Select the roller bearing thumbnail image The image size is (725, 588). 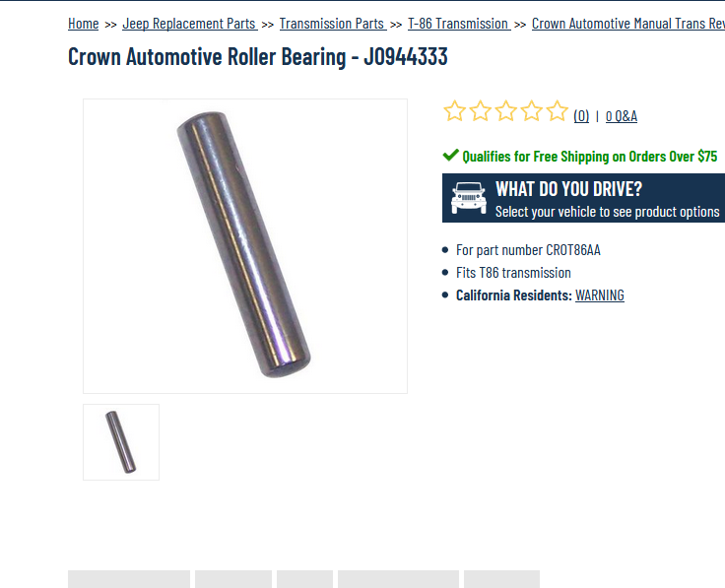coord(121,442)
